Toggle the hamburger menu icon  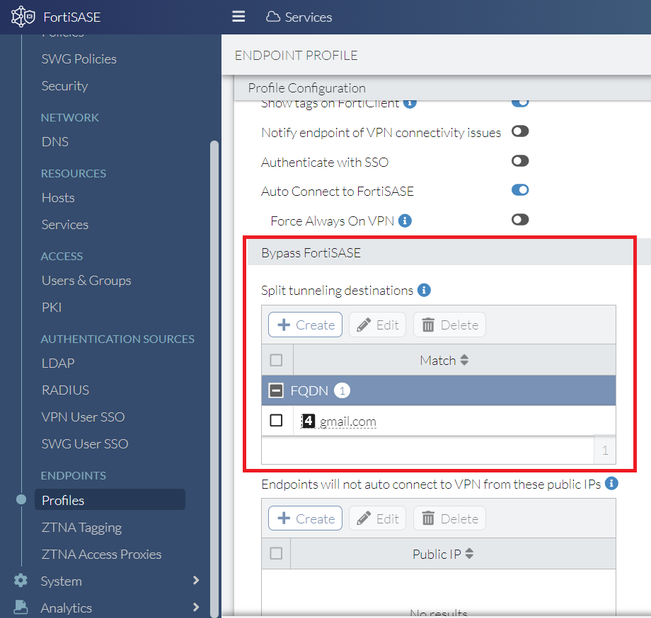238,17
